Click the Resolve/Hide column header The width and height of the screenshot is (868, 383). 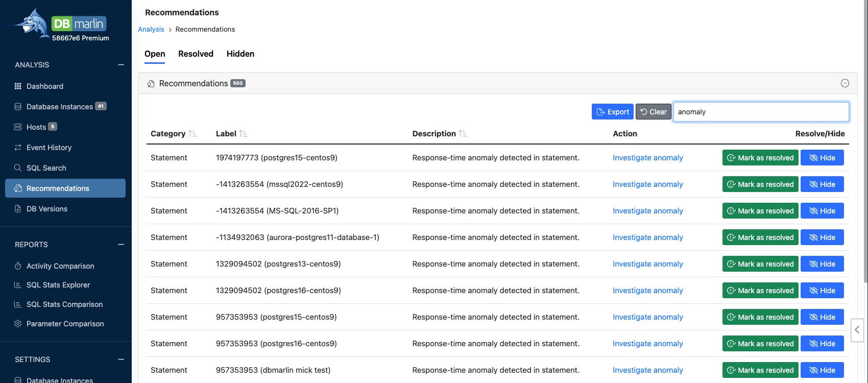coord(820,134)
